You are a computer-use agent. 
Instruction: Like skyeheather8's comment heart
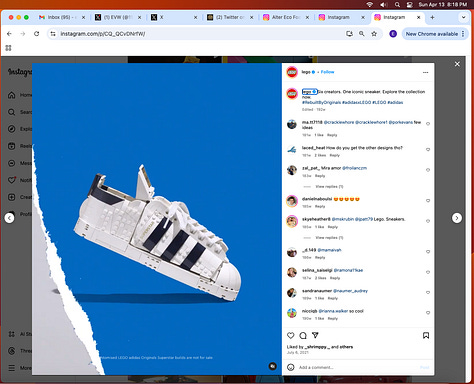pos(428,221)
